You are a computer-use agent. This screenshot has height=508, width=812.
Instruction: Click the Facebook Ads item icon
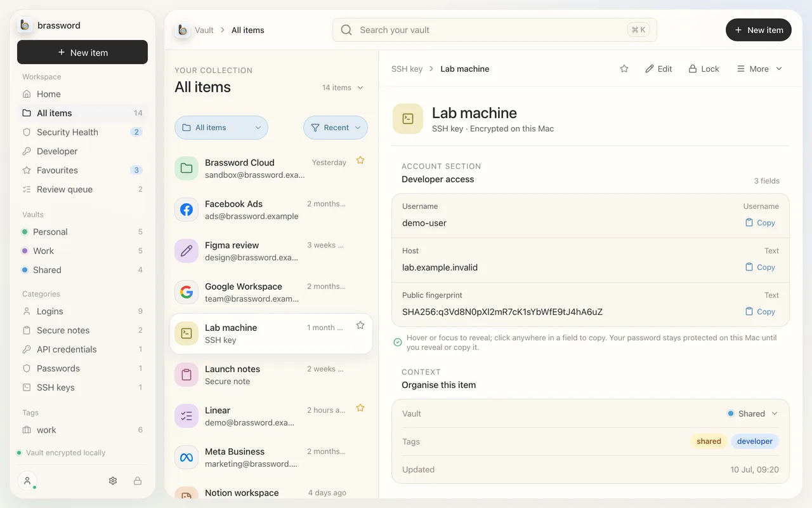[187, 210]
